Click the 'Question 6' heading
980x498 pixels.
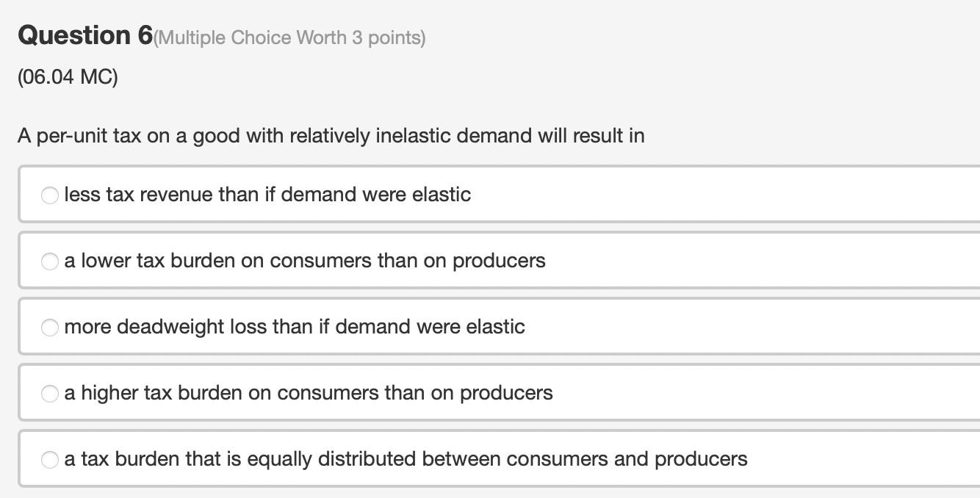click(85, 35)
